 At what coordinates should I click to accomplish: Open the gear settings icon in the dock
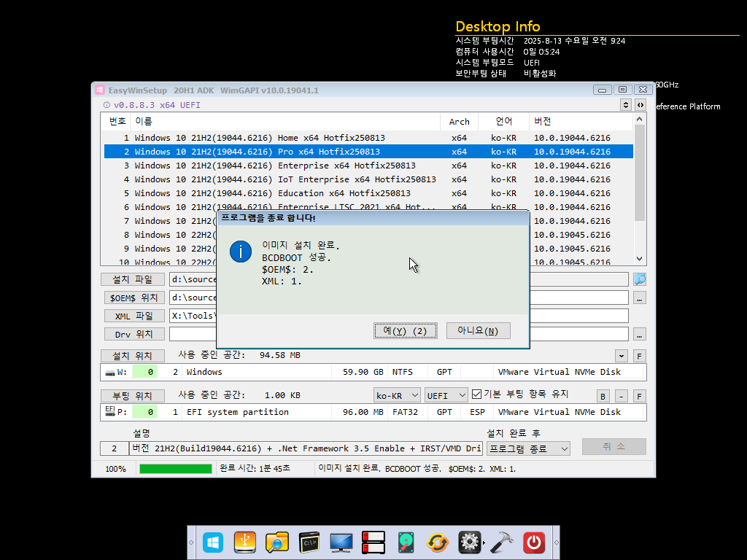(469, 542)
